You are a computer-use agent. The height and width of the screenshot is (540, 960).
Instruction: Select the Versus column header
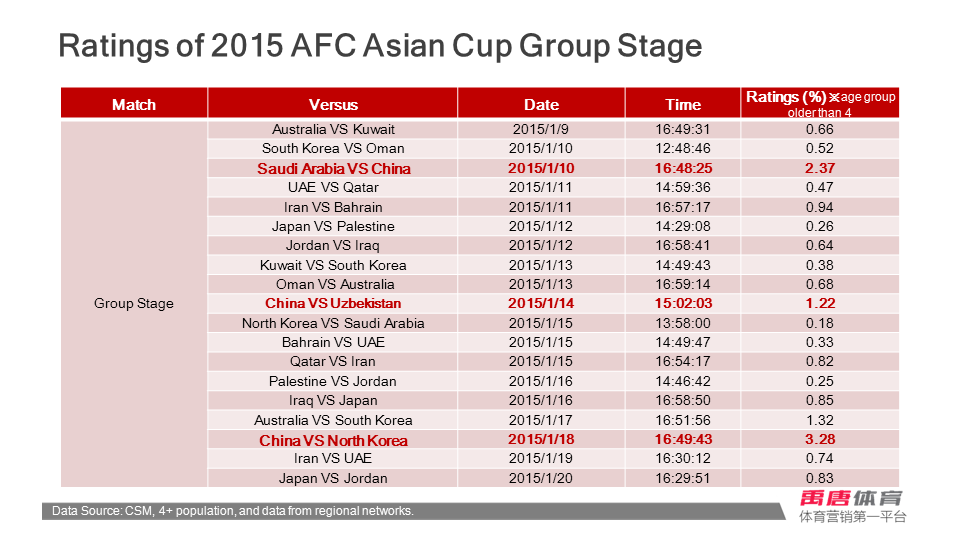[x=333, y=104]
